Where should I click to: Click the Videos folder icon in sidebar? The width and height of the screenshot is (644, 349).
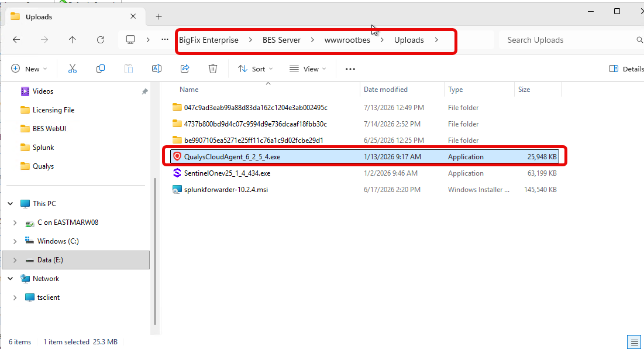coord(25,91)
